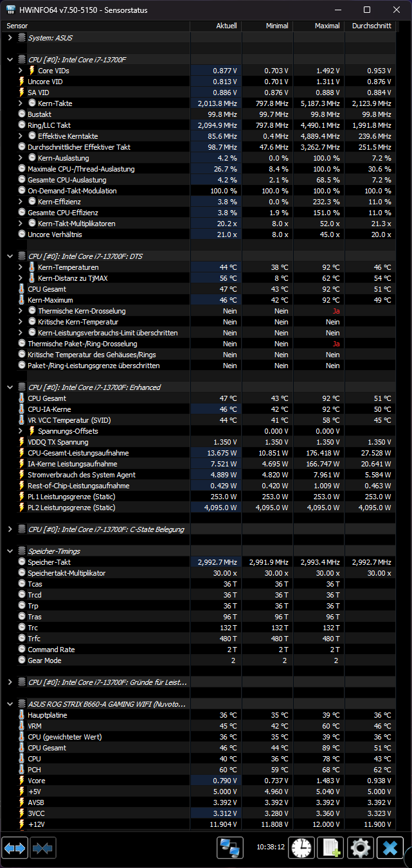The image size is (412, 868).
Task: Click the thermometer icon beside CPU-IA-Kerne
Action: pos(22,409)
